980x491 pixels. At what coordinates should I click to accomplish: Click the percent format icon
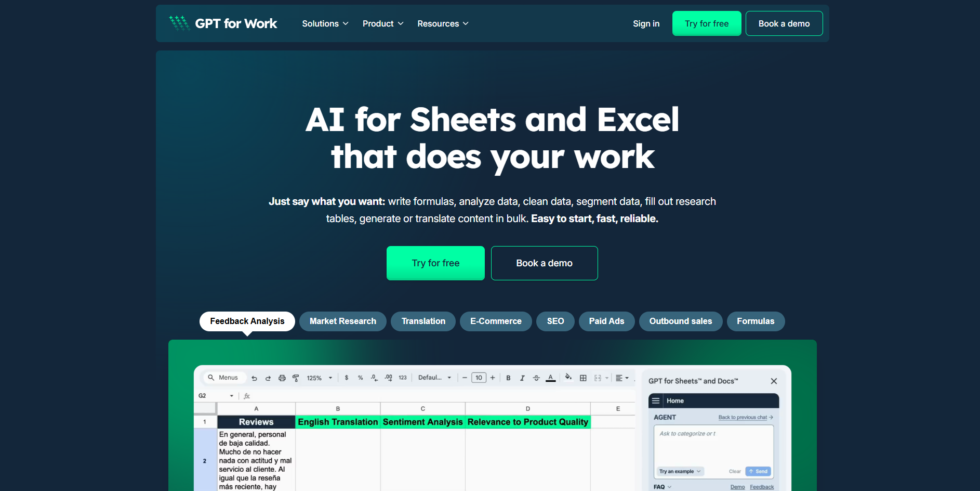(x=361, y=378)
